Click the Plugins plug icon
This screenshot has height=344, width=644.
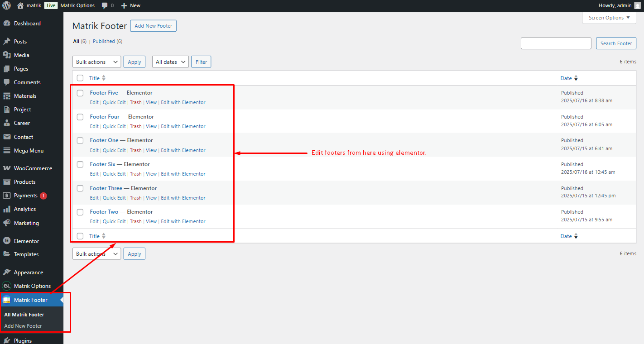pos(7,340)
